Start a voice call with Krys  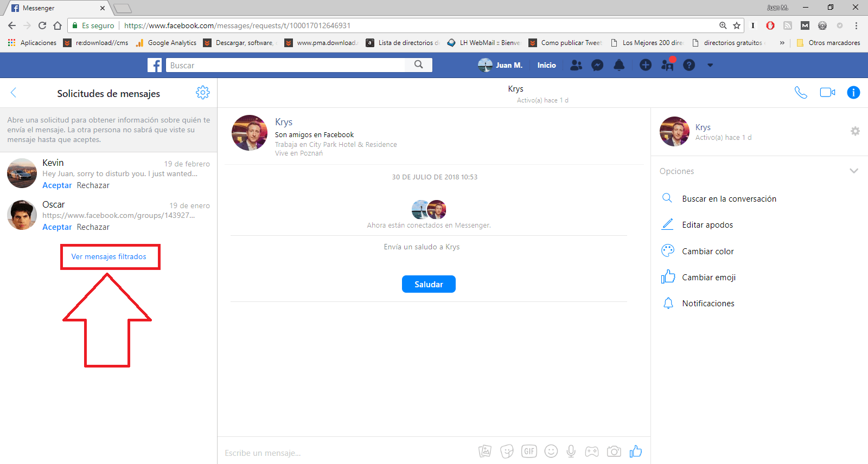[x=801, y=93]
